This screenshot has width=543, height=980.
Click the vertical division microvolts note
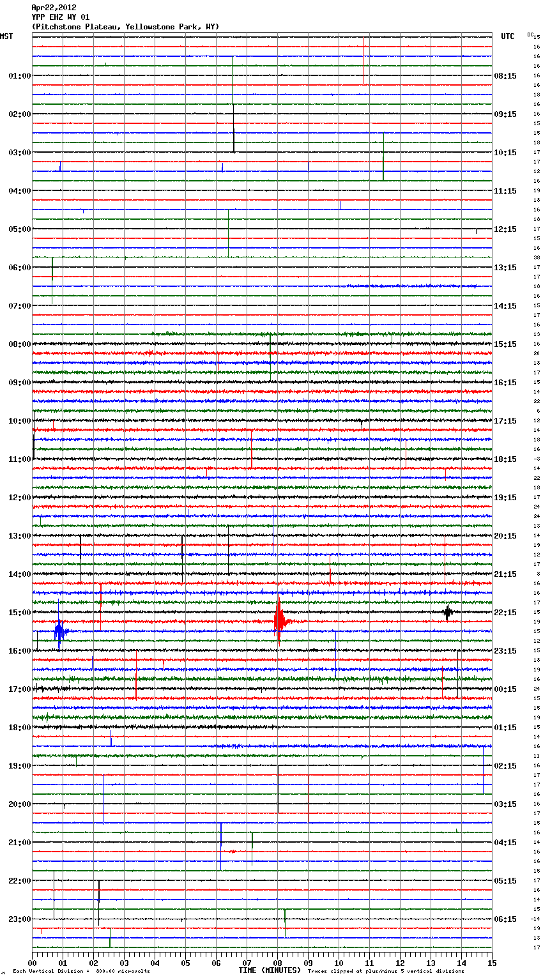pos(81,971)
